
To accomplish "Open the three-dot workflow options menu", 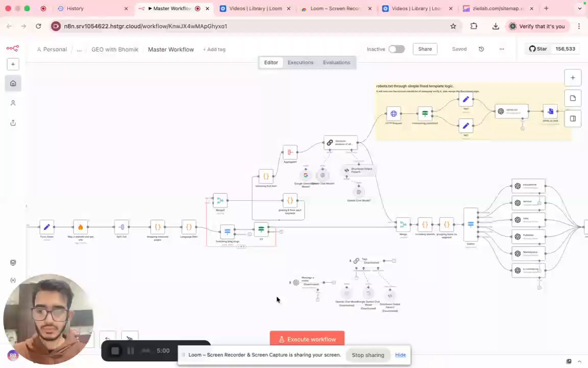I will click(x=502, y=49).
